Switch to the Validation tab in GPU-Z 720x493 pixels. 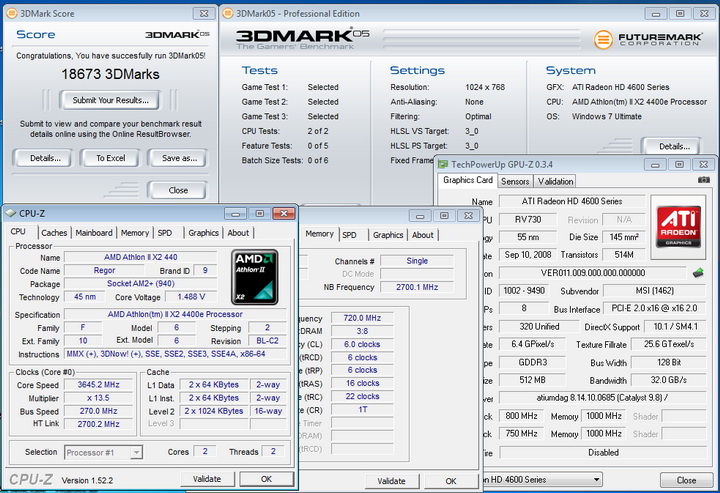556,181
